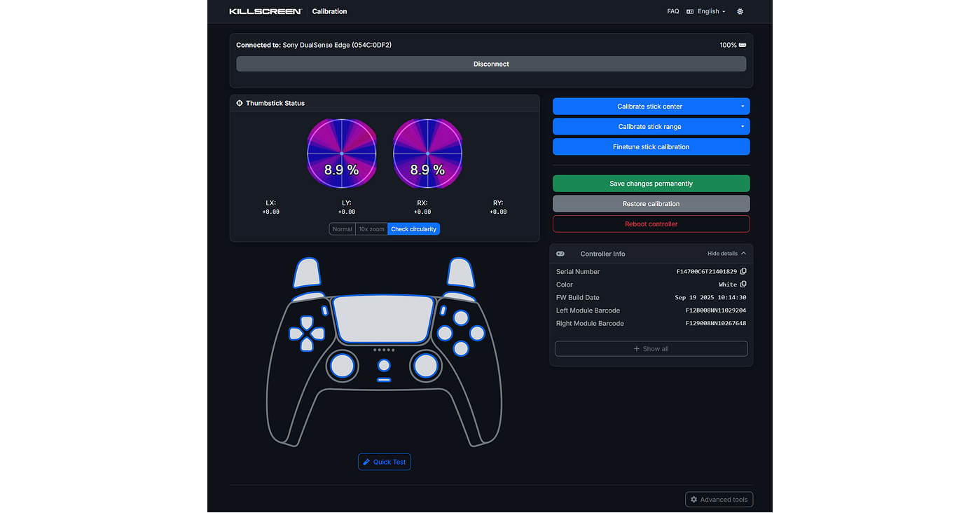Open the FAQ page
Screen dimensions: 980x513
[673, 11]
